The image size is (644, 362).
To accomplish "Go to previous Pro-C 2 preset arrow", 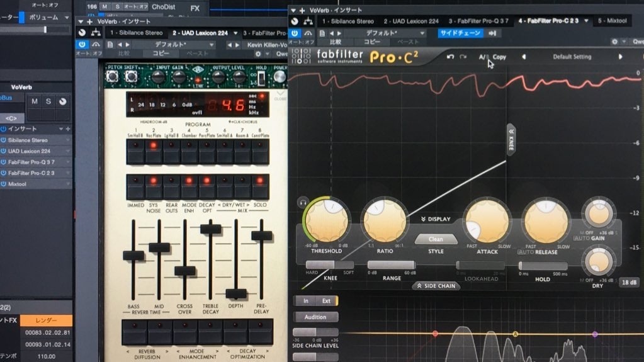I will (x=524, y=57).
